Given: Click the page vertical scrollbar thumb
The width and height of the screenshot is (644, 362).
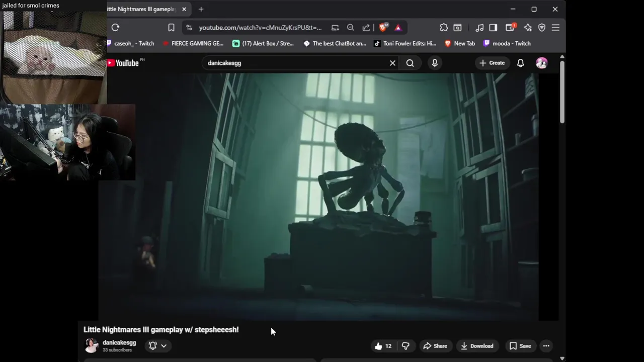Looking at the screenshot, I should tap(562, 93).
